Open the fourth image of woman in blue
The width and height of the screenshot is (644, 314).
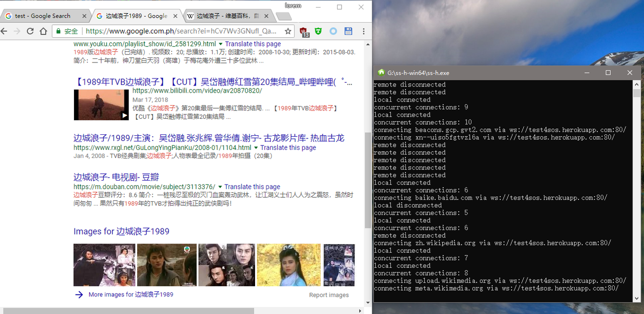[x=289, y=265]
